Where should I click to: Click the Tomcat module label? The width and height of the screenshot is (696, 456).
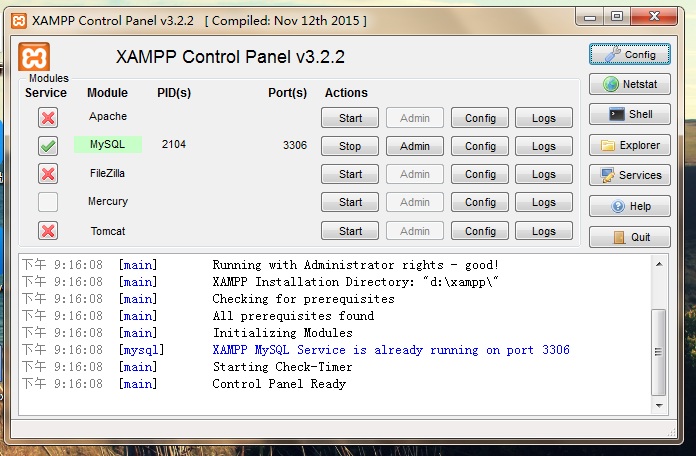tap(108, 231)
